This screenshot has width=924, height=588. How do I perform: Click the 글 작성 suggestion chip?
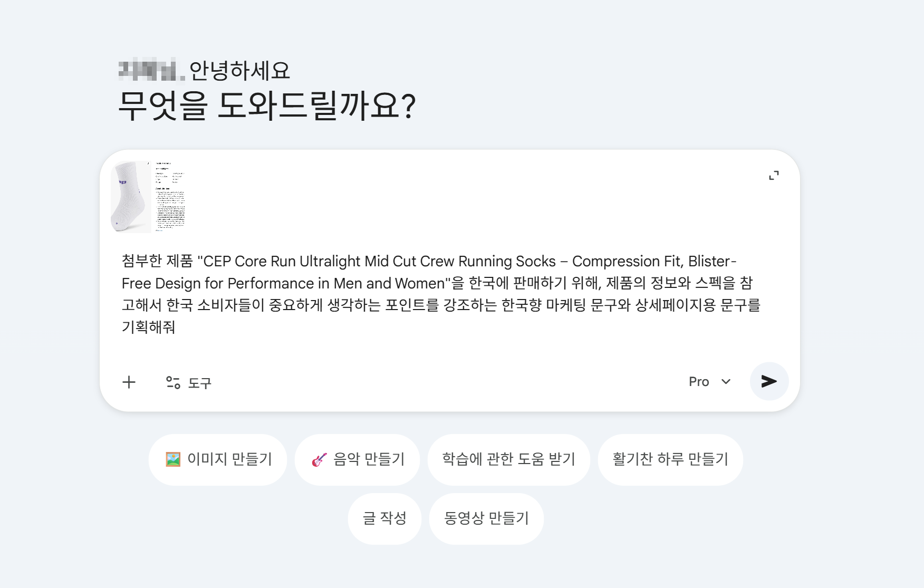(x=384, y=518)
